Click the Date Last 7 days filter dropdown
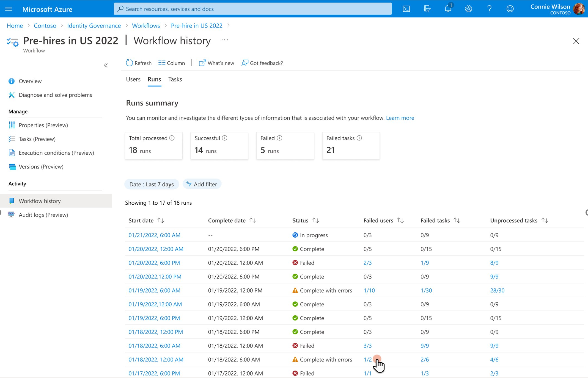Screen dimensions: 588x378 151,184
